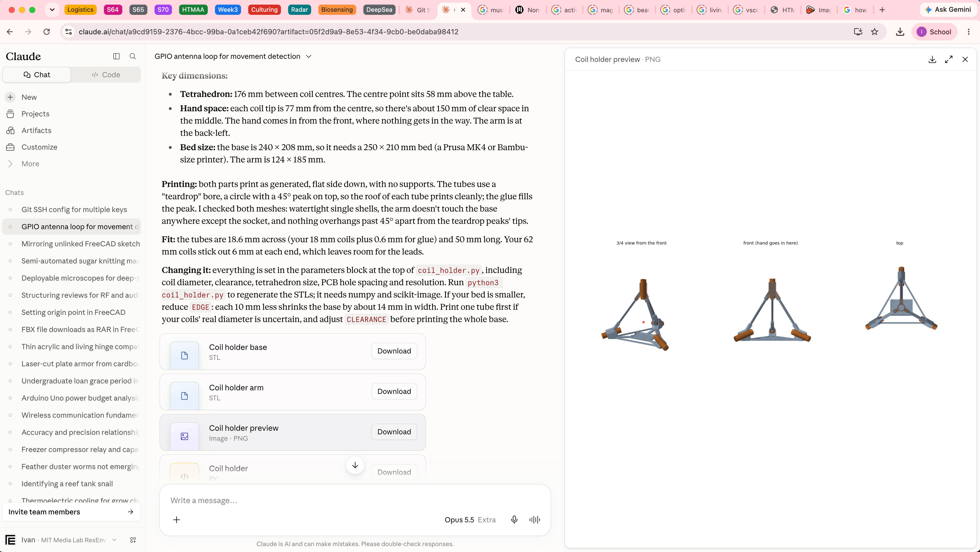Click the plus attachment button in composer
980x552 pixels.
click(x=177, y=520)
